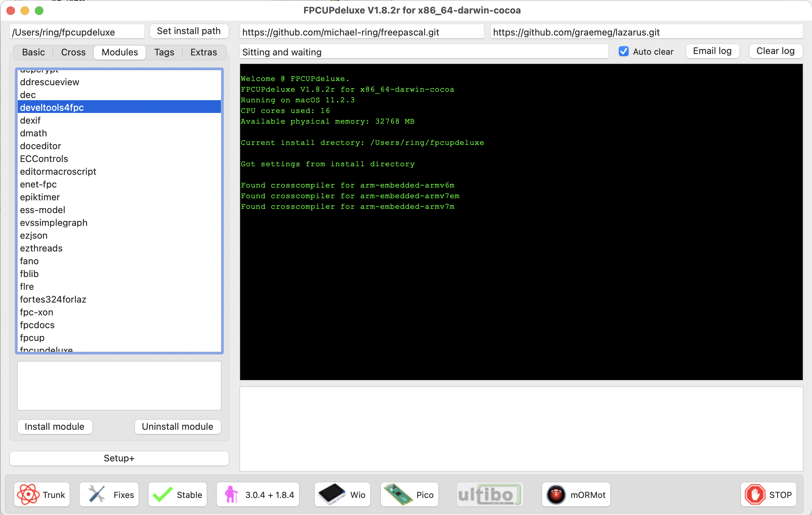Click the log line 'Found crosscompiler for arm-embedded-armv7em'
Viewport: 812px width, 515px height.
click(x=350, y=196)
